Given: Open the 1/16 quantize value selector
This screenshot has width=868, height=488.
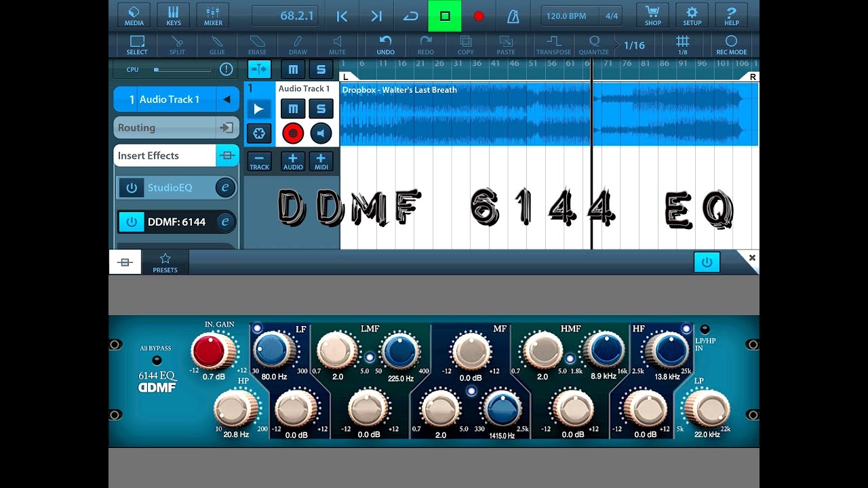Looking at the screenshot, I should point(634,45).
